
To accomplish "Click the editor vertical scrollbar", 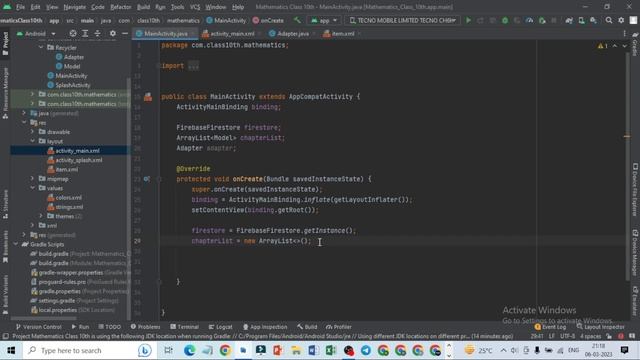I will (627, 167).
